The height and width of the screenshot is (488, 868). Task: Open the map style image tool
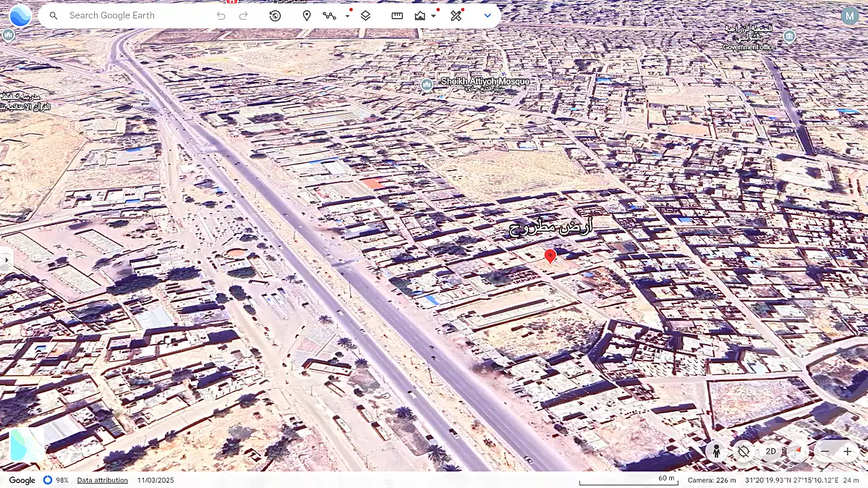point(420,15)
